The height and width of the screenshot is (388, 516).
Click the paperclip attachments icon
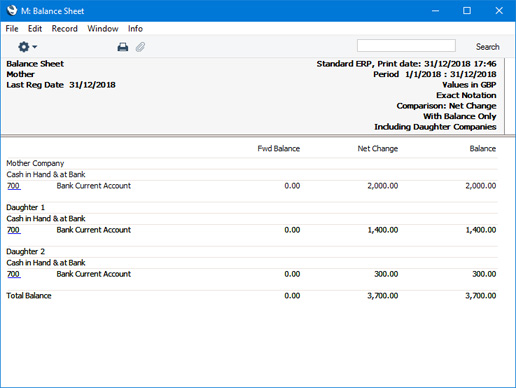(x=140, y=47)
